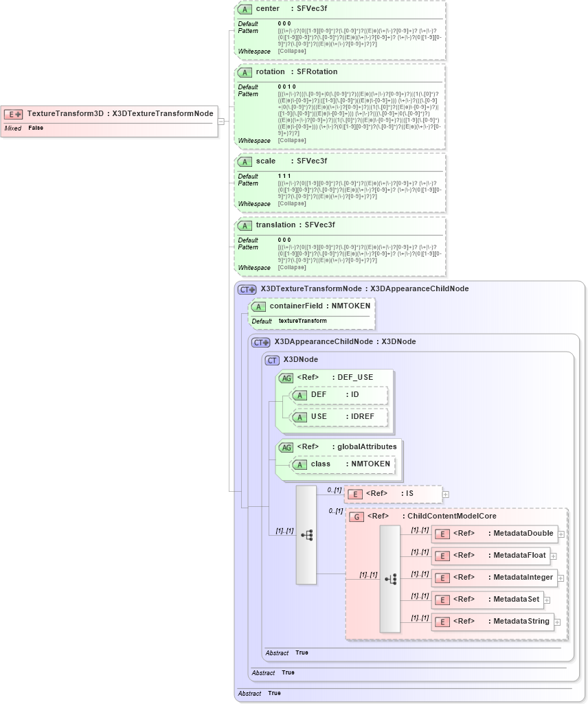588x704 pixels.
Task: Select the '<Ref> : globalAttributes' group label
Action: (347, 446)
